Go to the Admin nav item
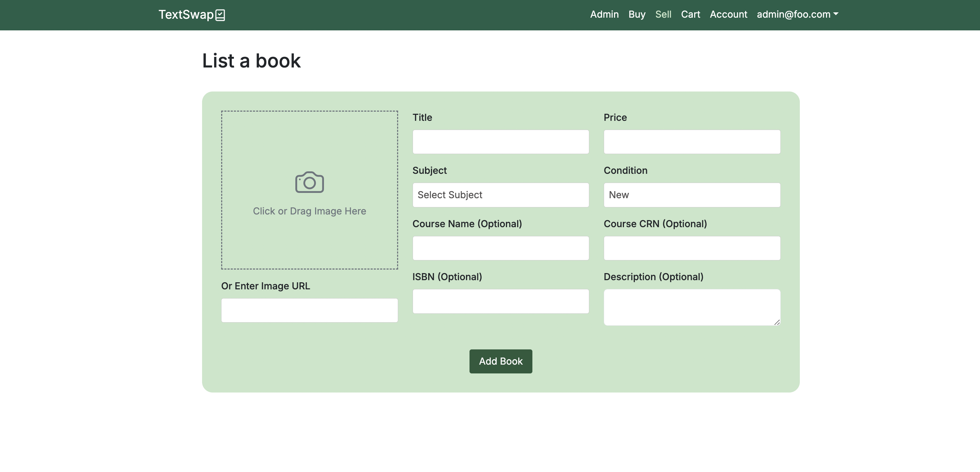The height and width of the screenshot is (472, 980). click(x=604, y=14)
